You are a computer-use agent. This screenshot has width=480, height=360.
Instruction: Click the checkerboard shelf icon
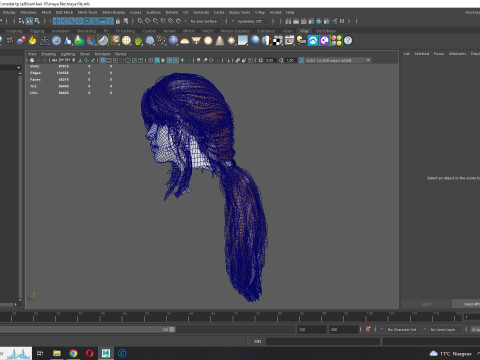pos(278,41)
